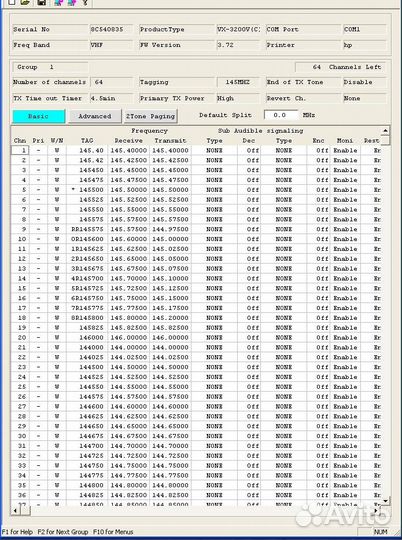Click the horizontal scrollbar left arrow

point(16,510)
